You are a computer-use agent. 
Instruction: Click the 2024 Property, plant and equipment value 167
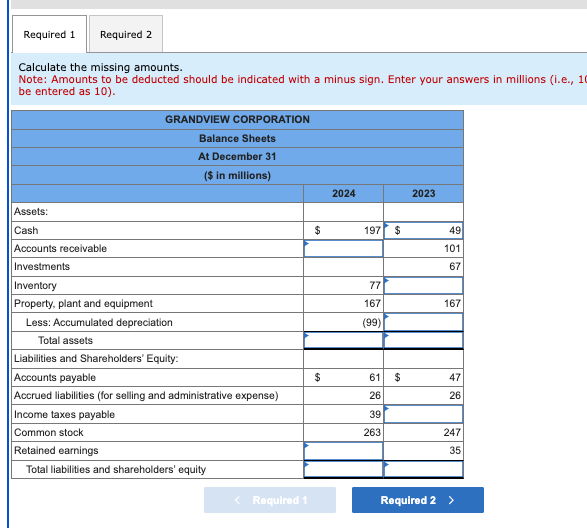[372, 303]
